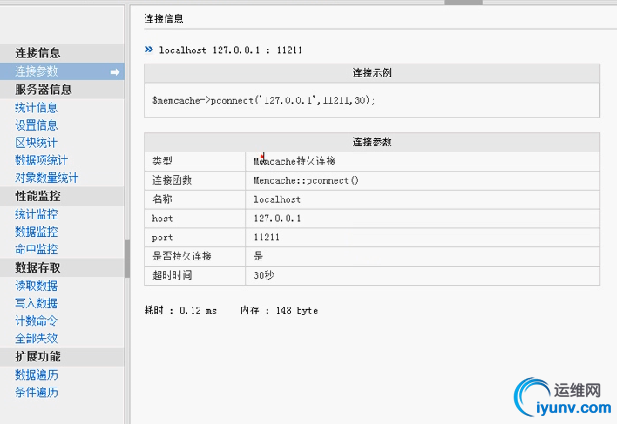Open 数据项统计 in sidebar
The image size is (617, 424).
pyautogui.click(x=41, y=160)
